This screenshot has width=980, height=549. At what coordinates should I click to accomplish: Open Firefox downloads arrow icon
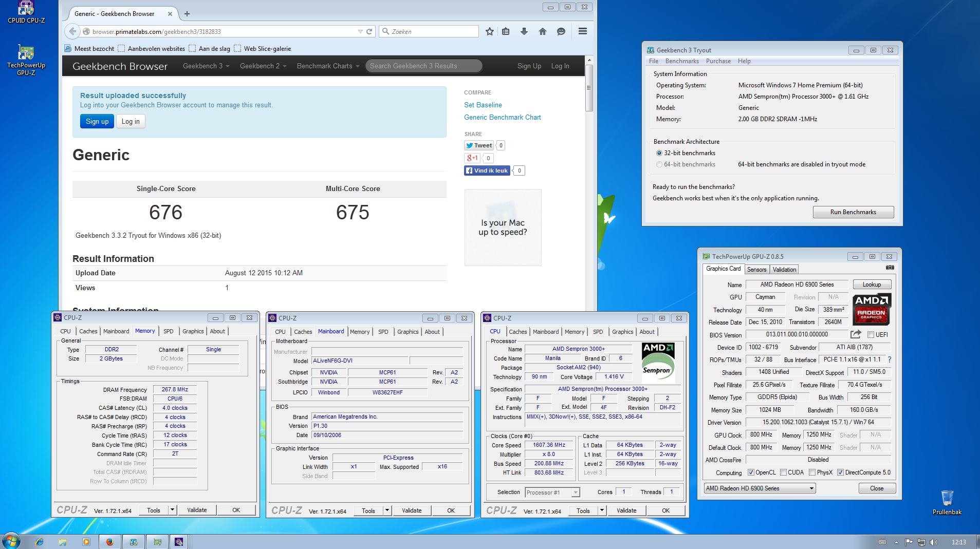click(524, 31)
